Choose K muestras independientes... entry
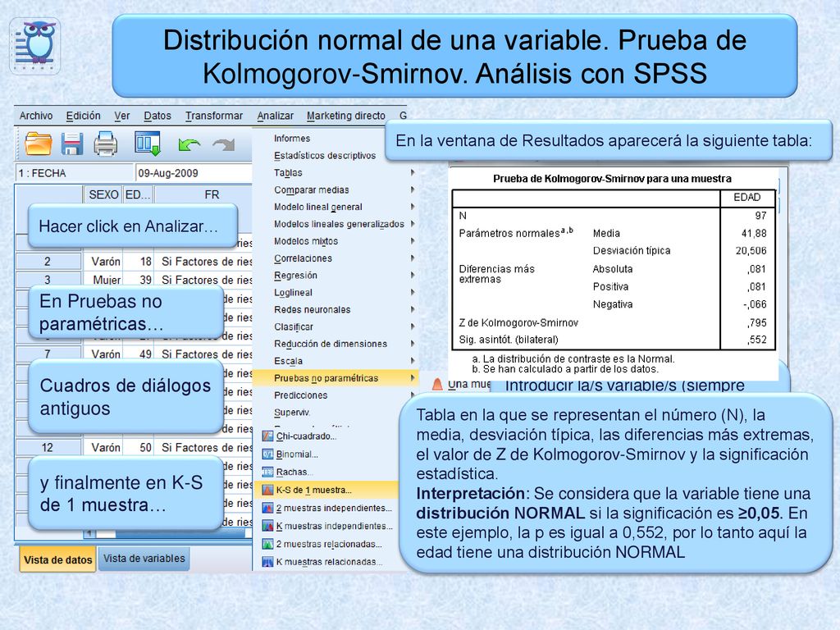840x630 pixels. click(x=335, y=526)
